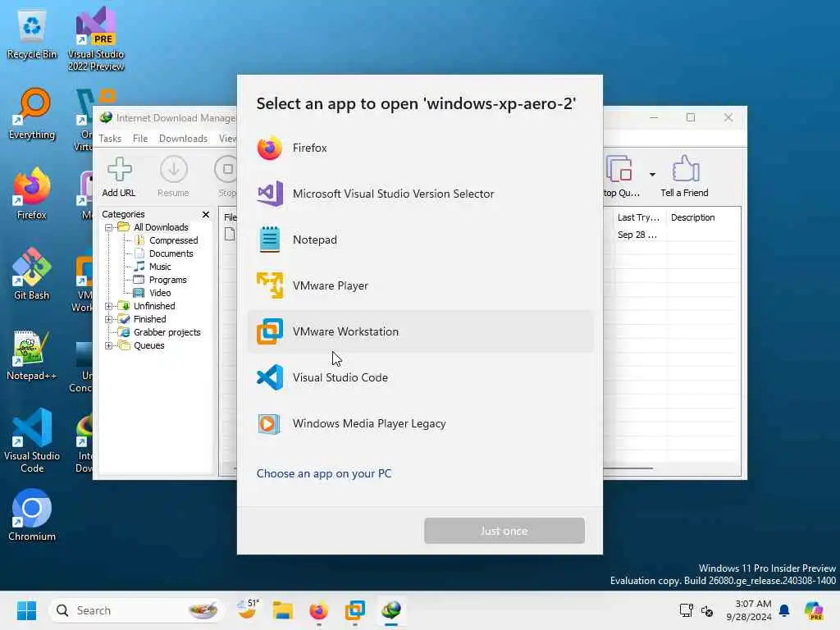Click Firefox icon on the taskbar
Image resolution: width=840 pixels, height=630 pixels.
(x=319, y=610)
